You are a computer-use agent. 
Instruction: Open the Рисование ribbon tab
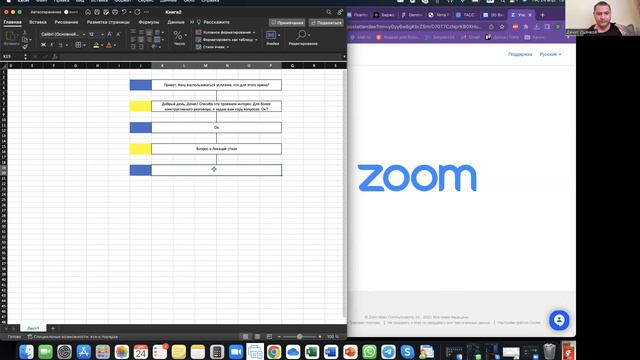point(66,22)
